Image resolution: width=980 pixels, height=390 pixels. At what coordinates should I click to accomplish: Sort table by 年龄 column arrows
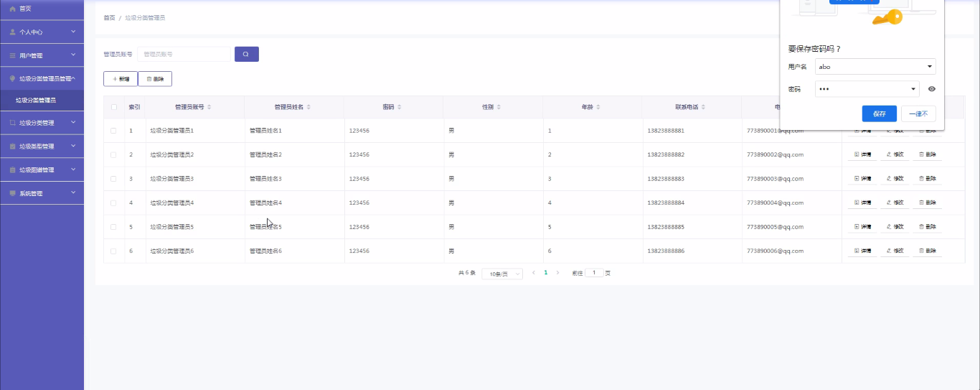pyautogui.click(x=598, y=107)
